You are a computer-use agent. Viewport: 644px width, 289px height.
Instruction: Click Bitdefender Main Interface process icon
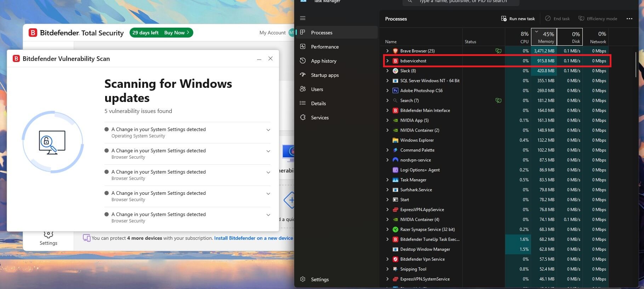coord(395,110)
